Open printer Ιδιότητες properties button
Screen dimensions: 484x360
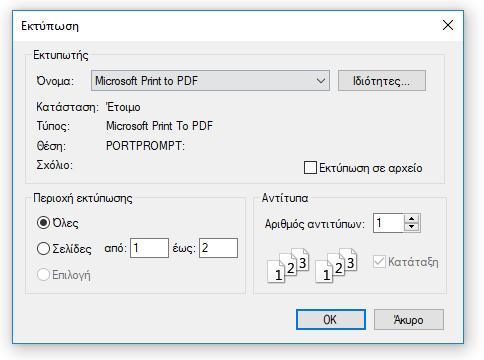(x=382, y=81)
